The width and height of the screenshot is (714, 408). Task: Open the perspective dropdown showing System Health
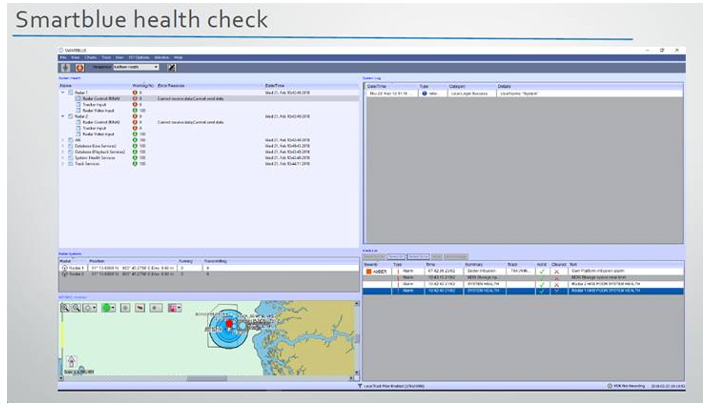137,67
